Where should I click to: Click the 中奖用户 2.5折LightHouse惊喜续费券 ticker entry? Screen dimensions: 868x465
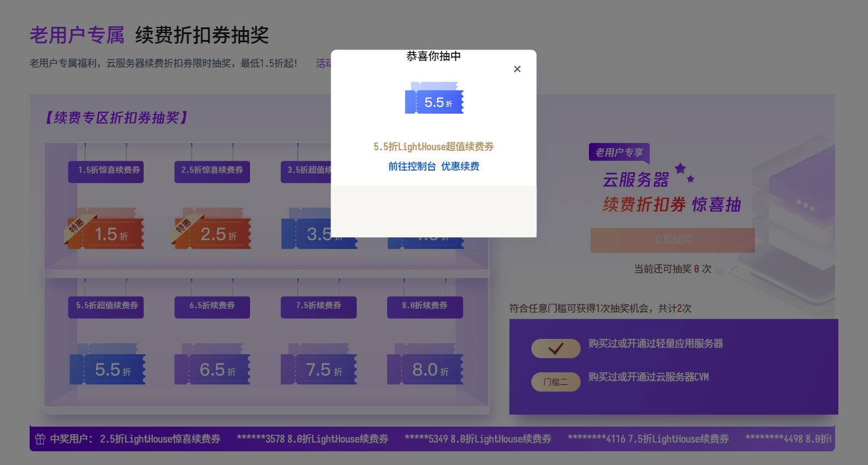[135, 439]
